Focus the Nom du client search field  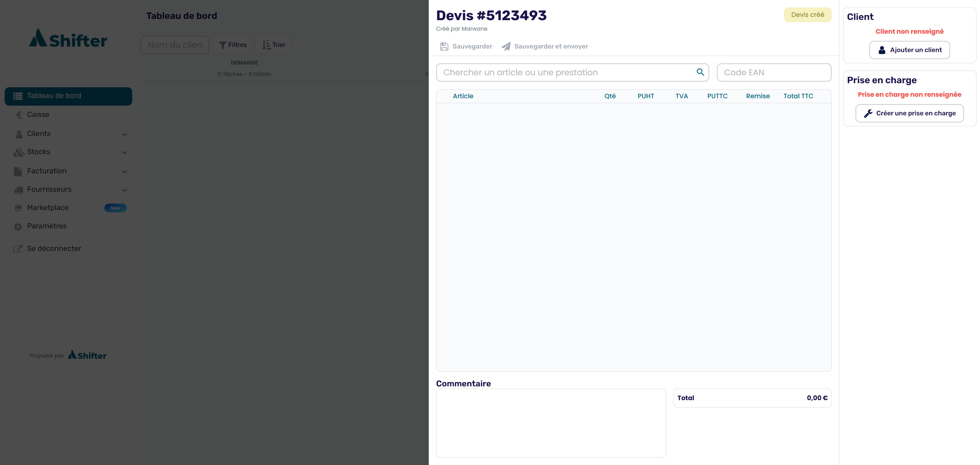(x=175, y=45)
